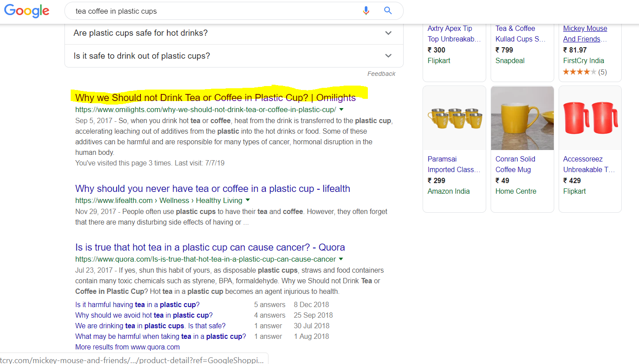639x364 pixels.
Task: Click the Google logo
Action: 27,11
